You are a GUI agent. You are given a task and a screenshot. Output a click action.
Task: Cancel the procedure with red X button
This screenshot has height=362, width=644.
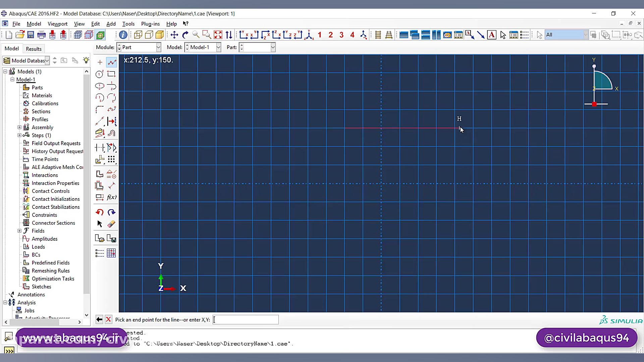[108, 320]
